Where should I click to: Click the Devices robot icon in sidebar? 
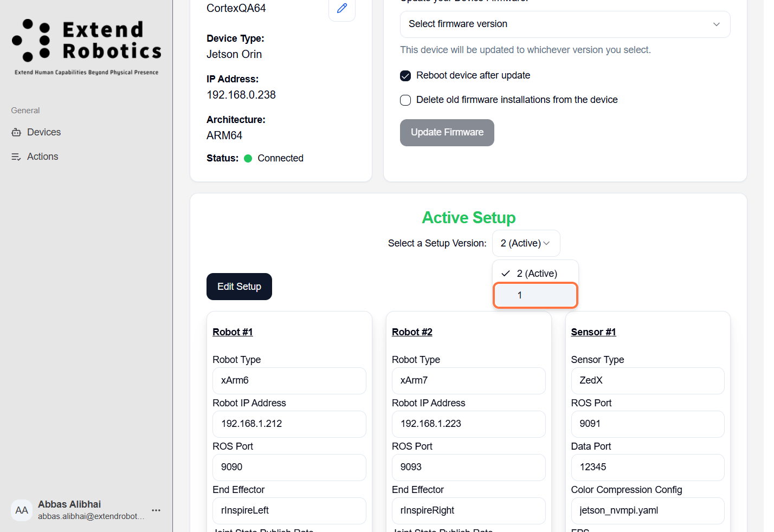(x=16, y=132)
